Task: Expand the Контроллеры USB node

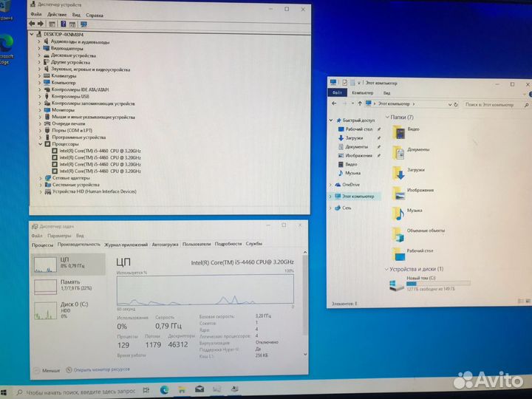Action: click(x=39, y=96)
